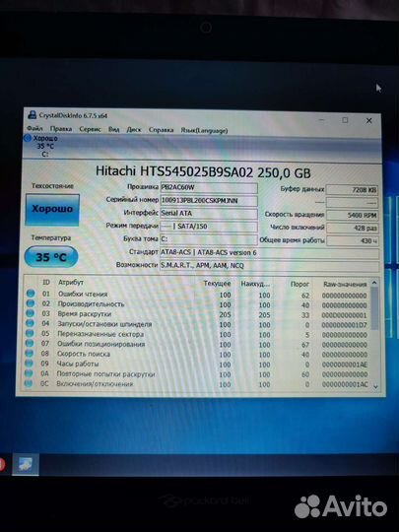Click the Текущее column header
This screenshot has height=532, width=399.
[217, 284]
